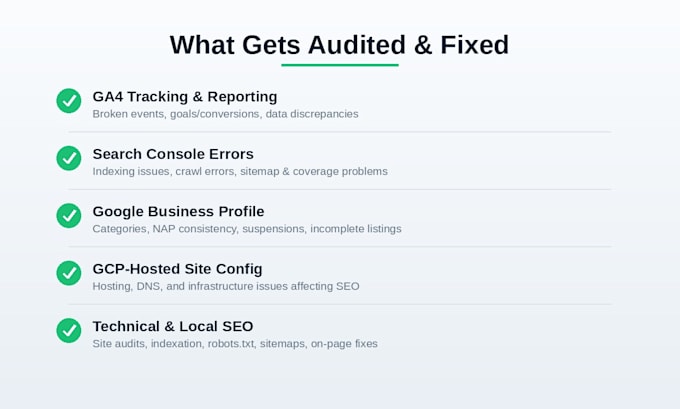The width and height of the screenshot is (680, 409).
Task: Select the Google Business Profile heading
Action: (x=178, y=212)
